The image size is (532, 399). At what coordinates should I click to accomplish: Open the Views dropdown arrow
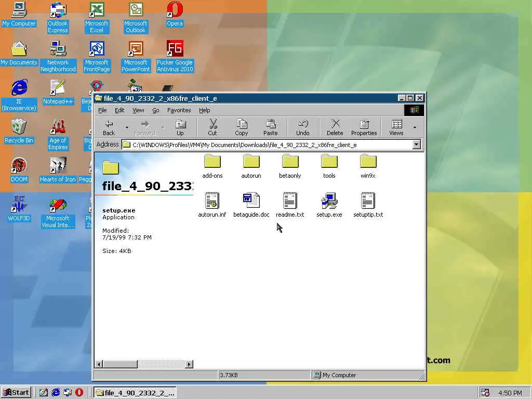coord(415,128)
